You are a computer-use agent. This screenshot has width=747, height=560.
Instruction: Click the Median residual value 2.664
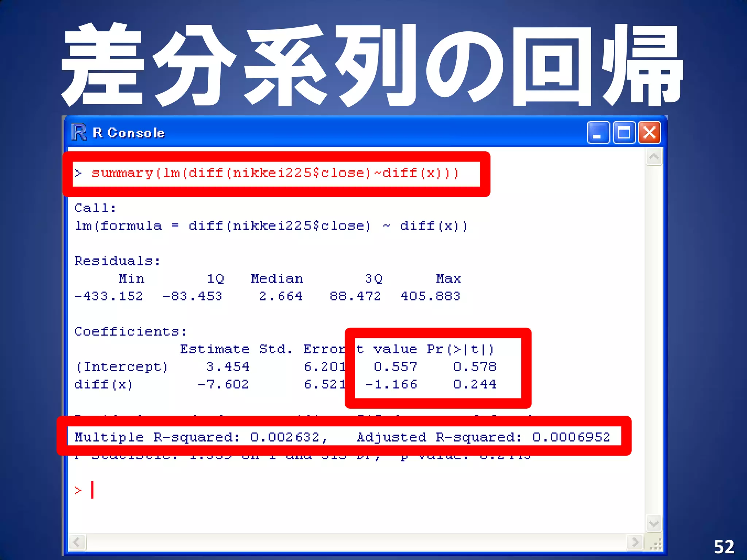coord(281,296)
